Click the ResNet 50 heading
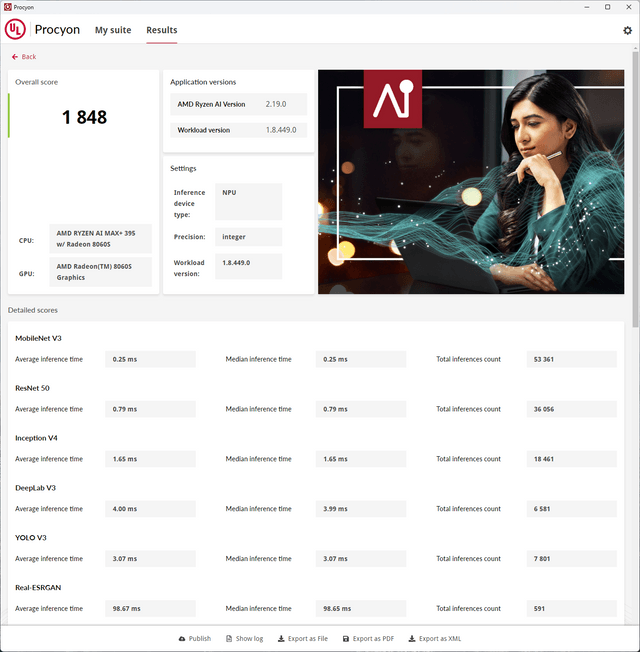640x652 pixels. pos(32,388)
